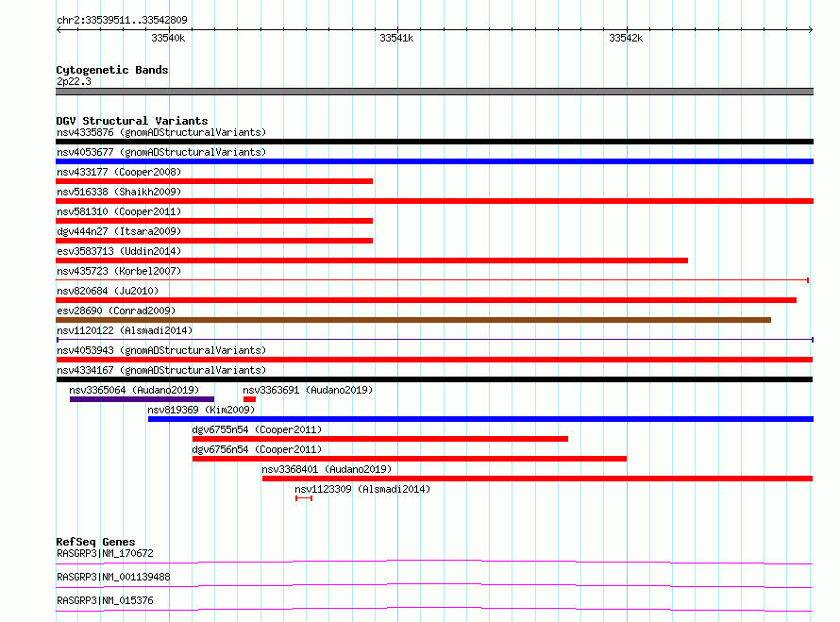Click the red bar under dgv444n27
Screen dimensions: 840x622
coord(214,241)
